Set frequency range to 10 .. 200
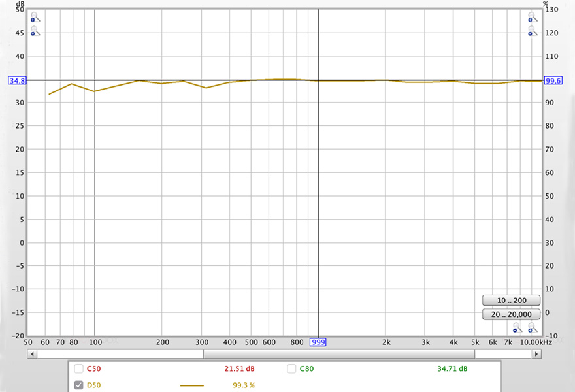Viewport: 575px width, 392px height. [x=511, y=301]
